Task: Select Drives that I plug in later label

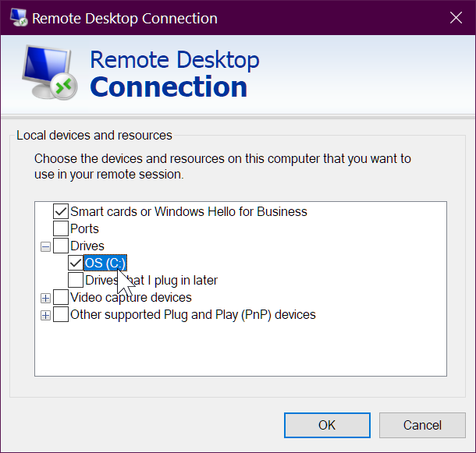Action: 151,281
